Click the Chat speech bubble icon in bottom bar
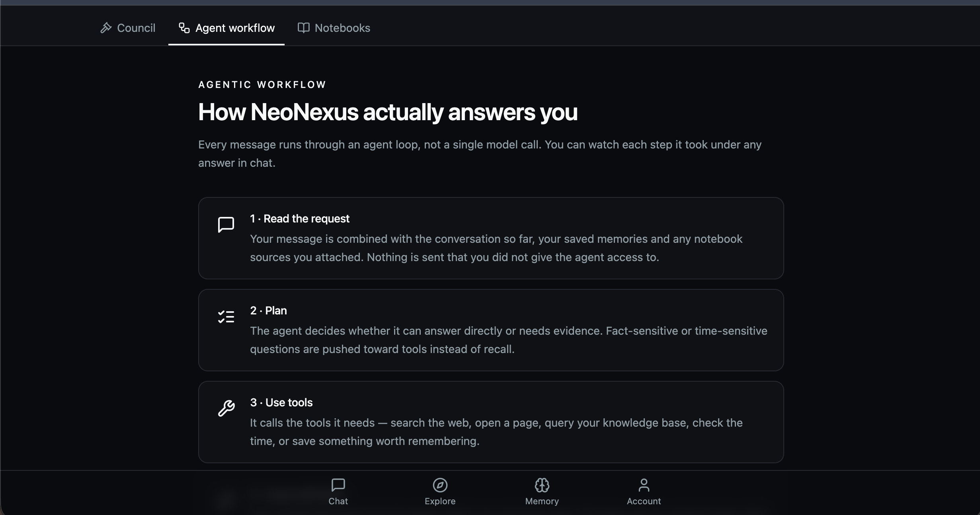The height and width of the screenshot is (515, 980). pos(338,485)
